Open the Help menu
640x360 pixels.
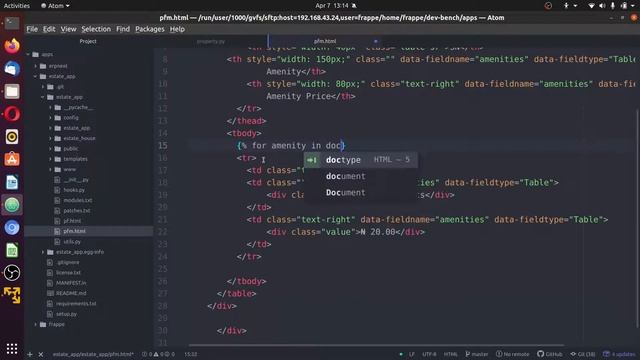(177, 29)
